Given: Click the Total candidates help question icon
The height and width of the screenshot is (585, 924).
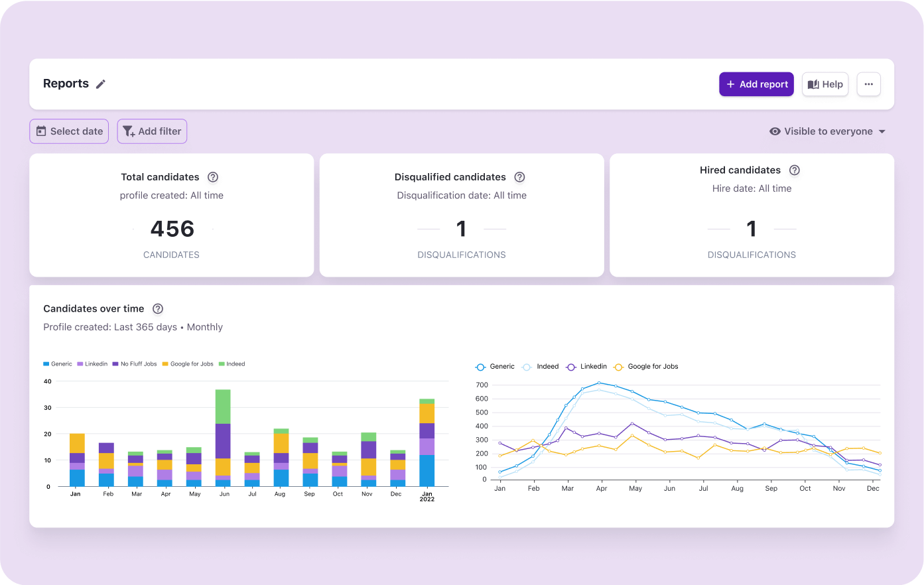Looking at the screenshot, I should coord(213,177).
